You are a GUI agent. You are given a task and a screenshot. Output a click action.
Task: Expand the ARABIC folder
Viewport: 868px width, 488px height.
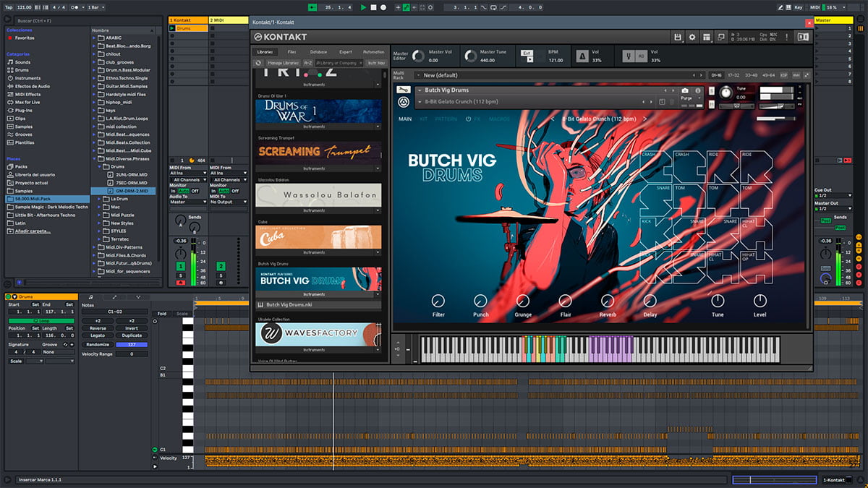tap(95, 38)
